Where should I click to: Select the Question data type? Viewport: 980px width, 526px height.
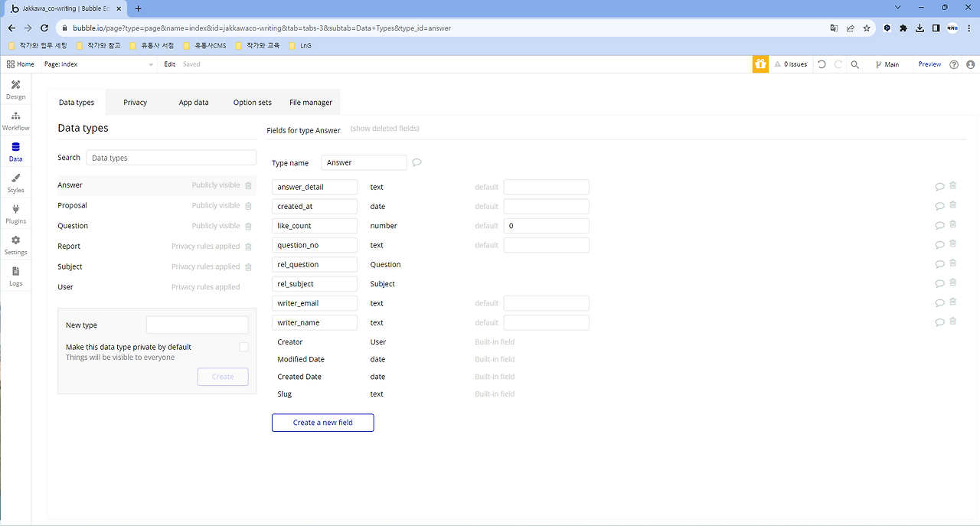pos(155,226)
